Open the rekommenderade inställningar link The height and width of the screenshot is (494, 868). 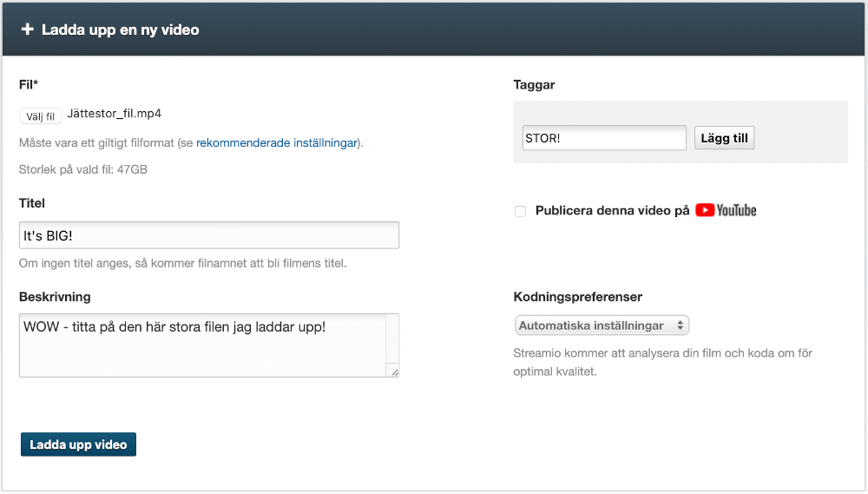[277, 143]
